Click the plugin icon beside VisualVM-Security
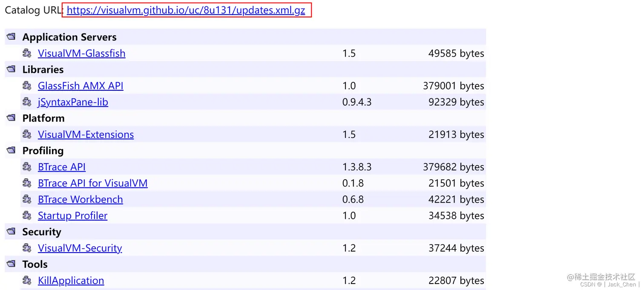This screenshot has width=644, height=290. [x=27, y=247]
